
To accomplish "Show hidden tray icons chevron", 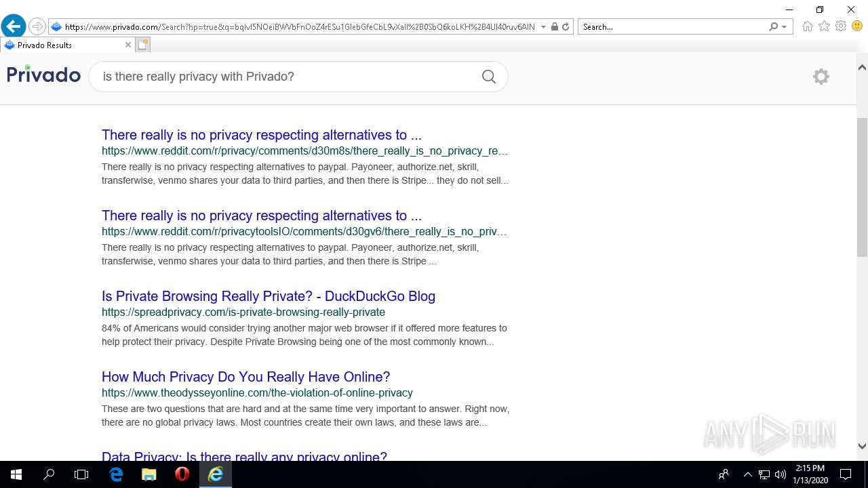I will [748, 474].
